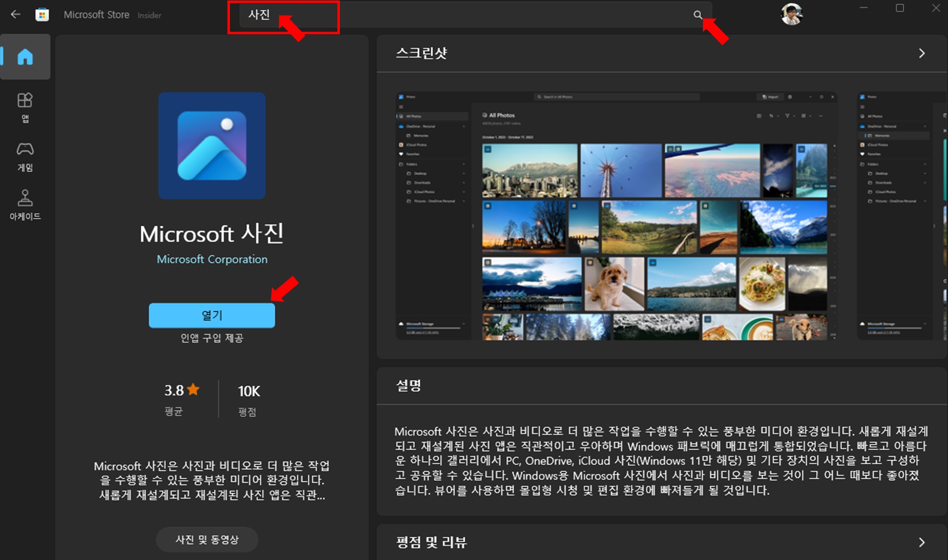The width and height of the screenshot is (948, 560).
Task: Open the 게임 (Games) sidebar section
Action: 25,157
